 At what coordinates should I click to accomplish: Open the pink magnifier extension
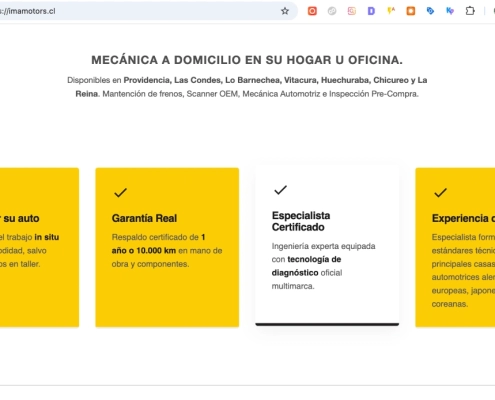pos(352,11)
